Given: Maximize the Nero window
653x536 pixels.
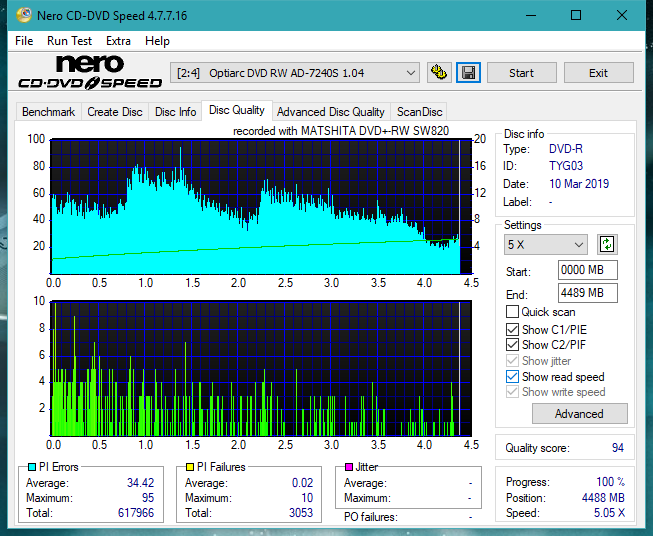Looking at the screenshot, I should click(576, 15).
